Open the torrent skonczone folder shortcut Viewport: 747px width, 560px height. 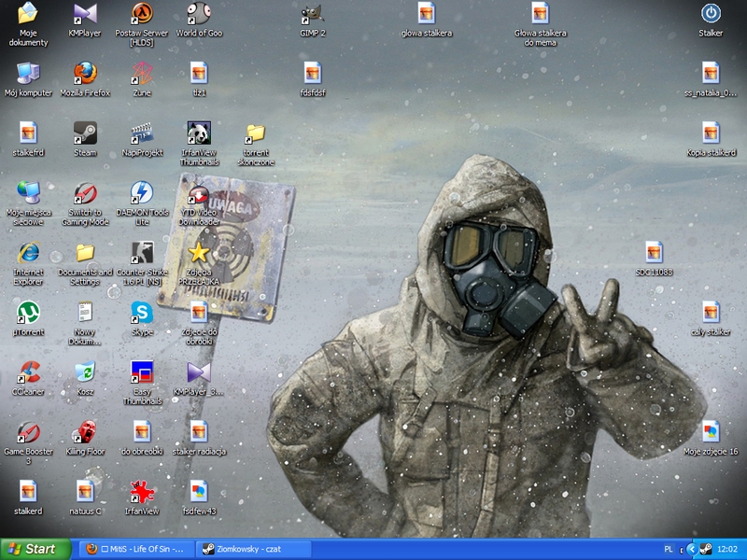click(256, 133)
